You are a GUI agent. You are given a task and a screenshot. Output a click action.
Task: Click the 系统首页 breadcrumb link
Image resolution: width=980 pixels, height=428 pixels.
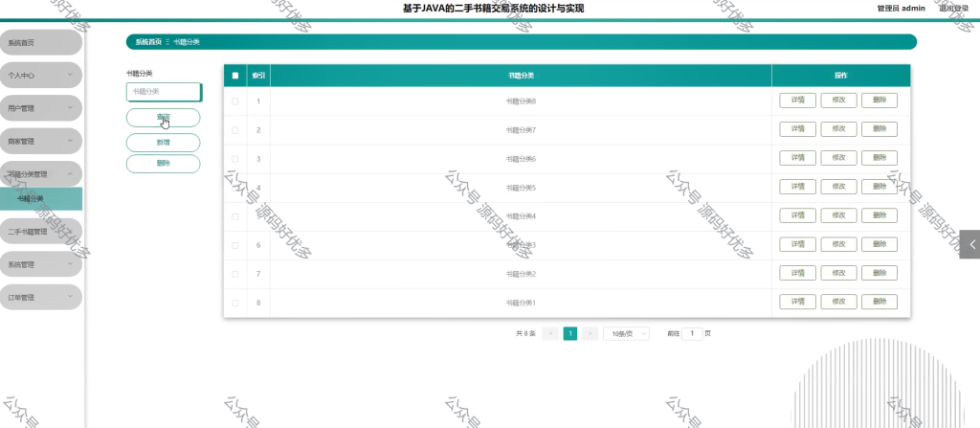148,42
